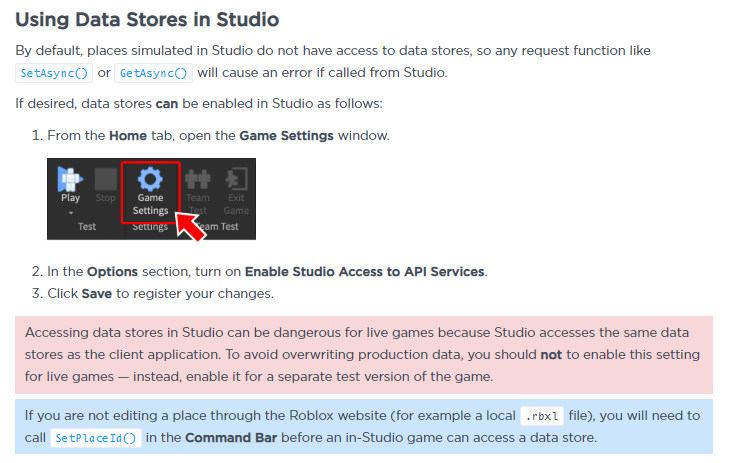
Task: Click the Stop square icon
Action: [x=105, y=180]
